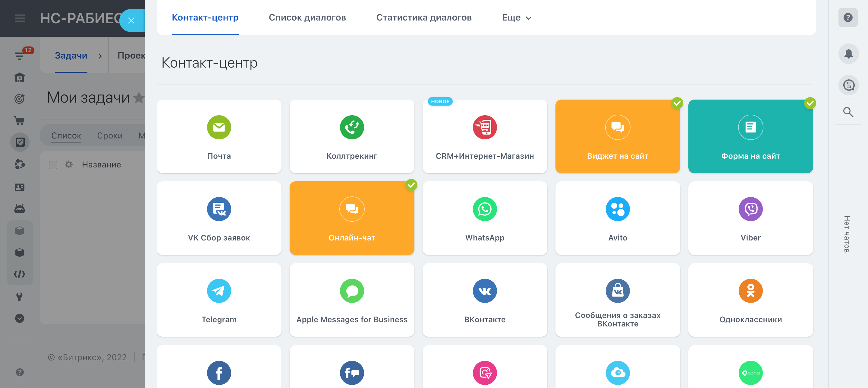868x388 pixels.
Task: Open VK Сбор заявок card
Action: (219, 218)
